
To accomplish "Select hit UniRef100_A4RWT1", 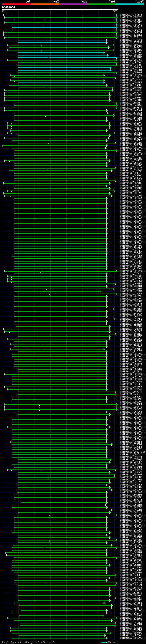I will pos(131,48).
